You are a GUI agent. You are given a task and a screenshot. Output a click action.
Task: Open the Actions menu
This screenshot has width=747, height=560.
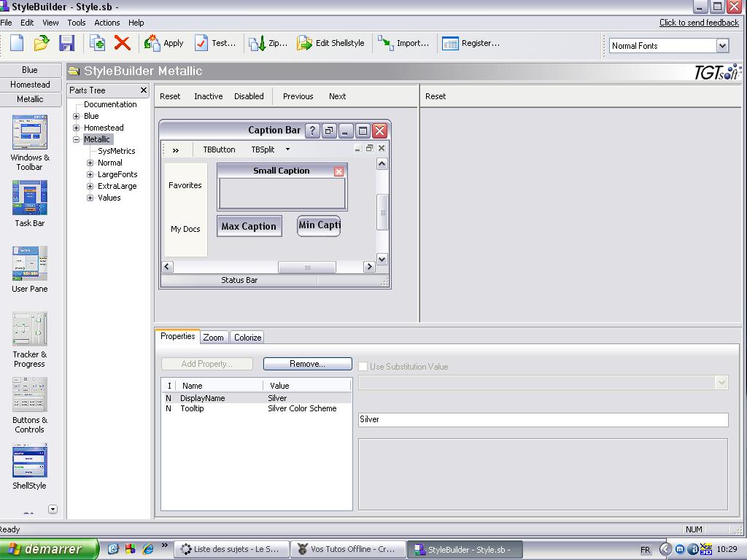[107, 23]
